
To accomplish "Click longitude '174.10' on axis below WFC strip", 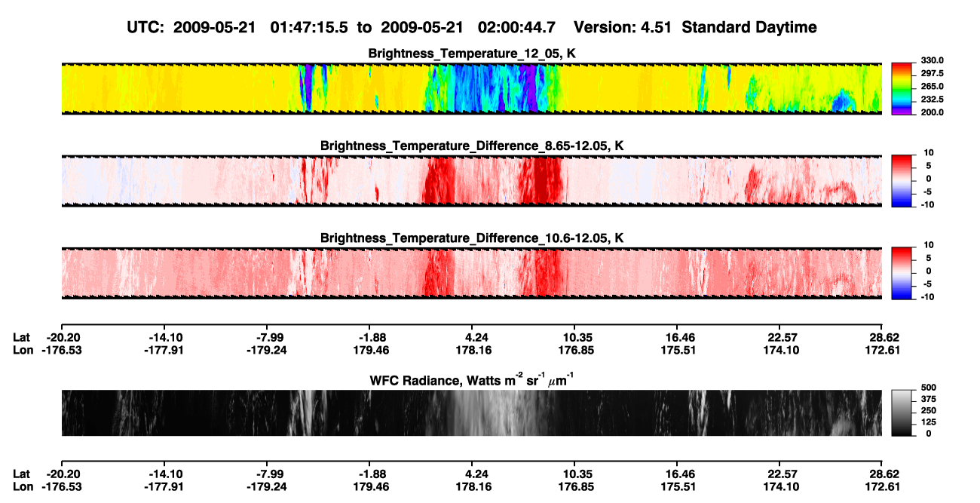I will coord(782,487).
